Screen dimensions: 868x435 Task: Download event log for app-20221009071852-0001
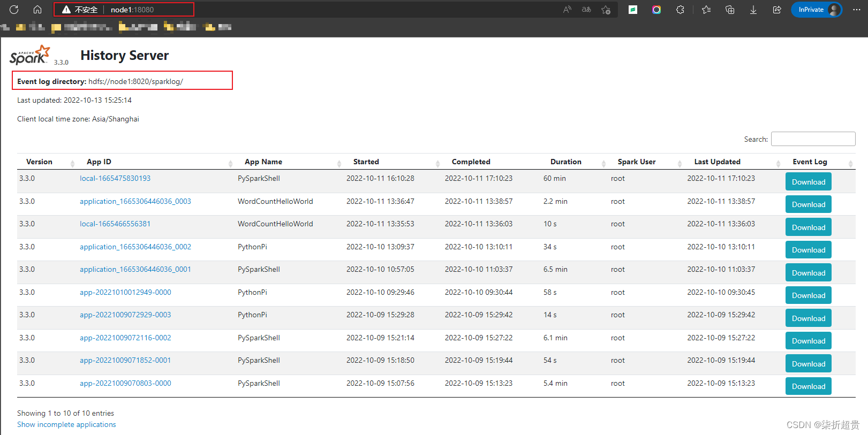tap(809, 363)
